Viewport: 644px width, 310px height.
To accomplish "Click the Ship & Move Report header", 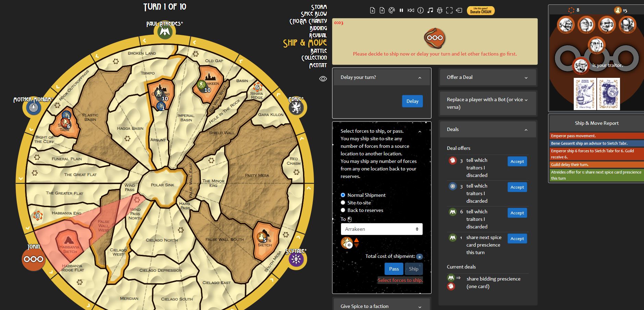I will tap(596, 123).
